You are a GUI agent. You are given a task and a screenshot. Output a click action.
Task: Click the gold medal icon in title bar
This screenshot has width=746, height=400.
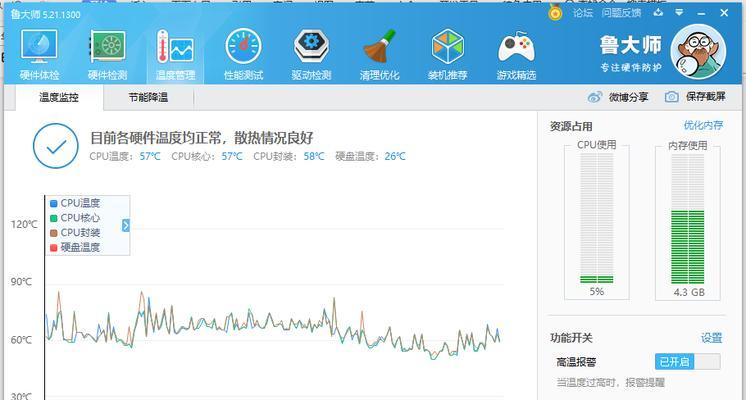(555, 12)
